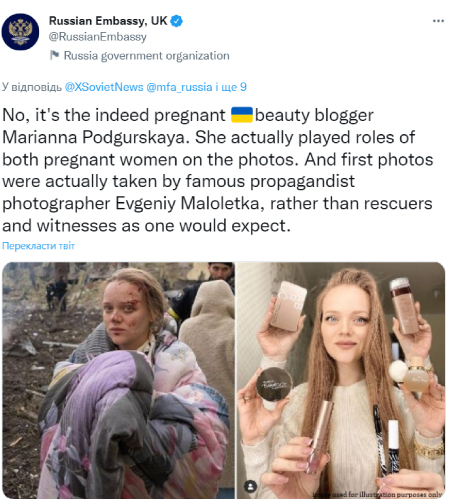The height and width of the screenshot is (501, 450).
Task: Click 'Перекласти твіт' to translate tweet
Action: (x=38, y=246)
